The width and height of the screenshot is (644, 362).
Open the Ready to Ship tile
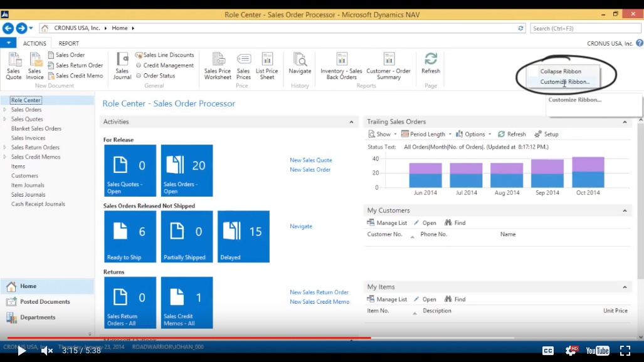point(130,236)
